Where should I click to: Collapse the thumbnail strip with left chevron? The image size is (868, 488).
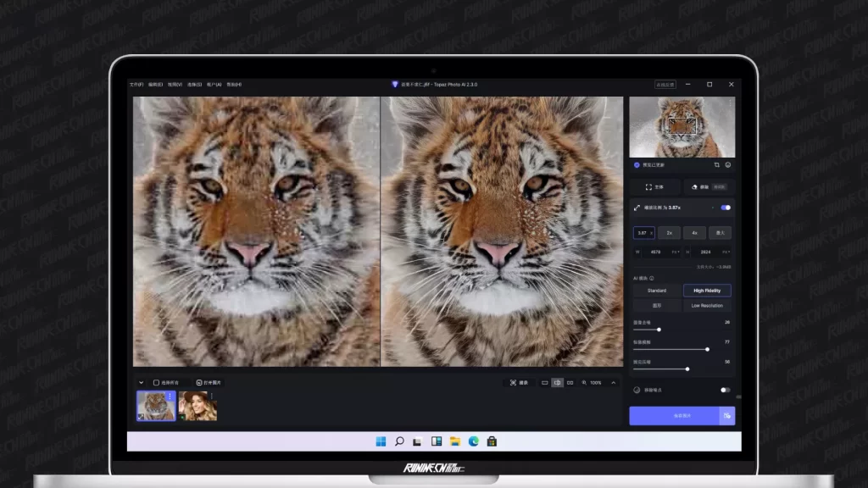point(141,383)
